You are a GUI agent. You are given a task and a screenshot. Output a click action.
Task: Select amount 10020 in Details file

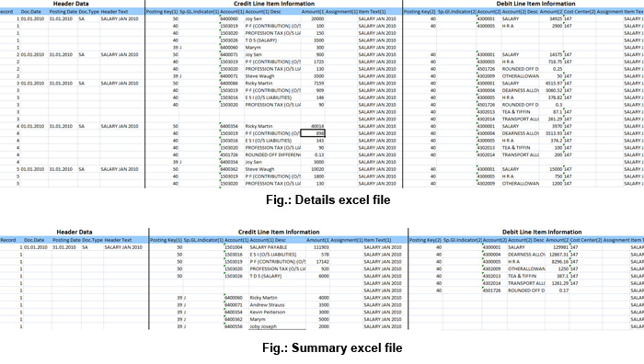coord(317,169)
